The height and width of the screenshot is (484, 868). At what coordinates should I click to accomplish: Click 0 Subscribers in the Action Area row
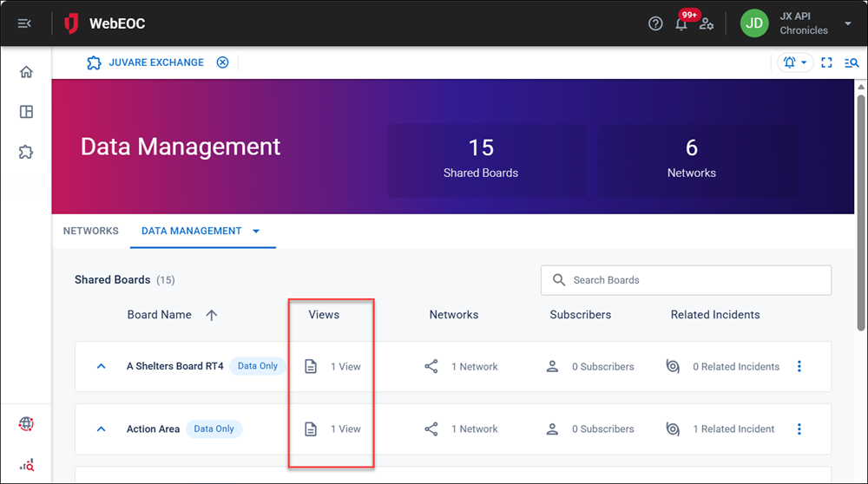[x=603, y=429]
